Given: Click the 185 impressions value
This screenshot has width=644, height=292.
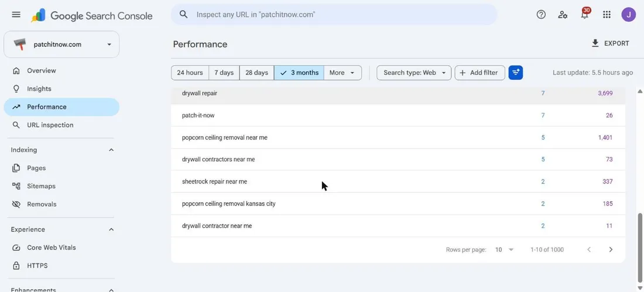Looking at the screenshot, I should tap(607, 203).
